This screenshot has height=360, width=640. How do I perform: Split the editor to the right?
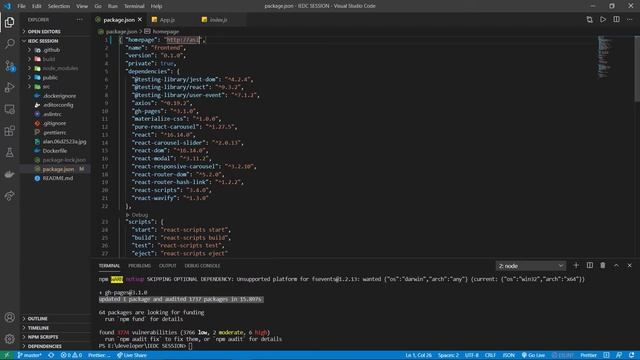click(x=616, y=20)
